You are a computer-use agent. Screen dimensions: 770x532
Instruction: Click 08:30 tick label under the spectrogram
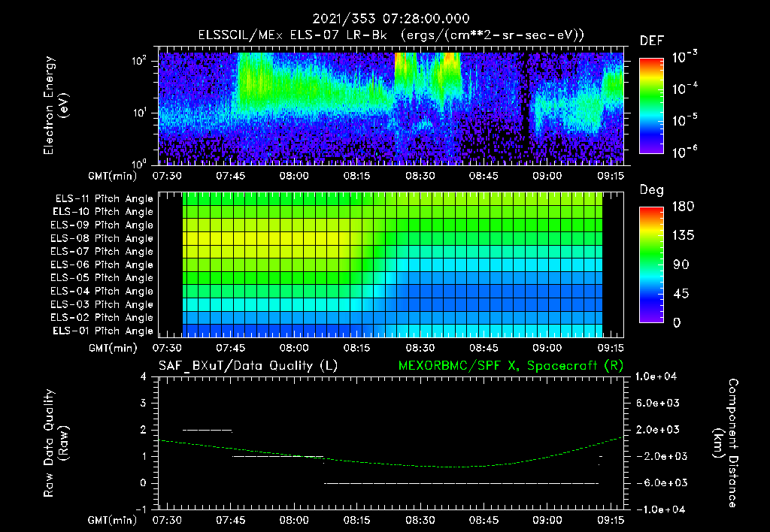(420, 176)
